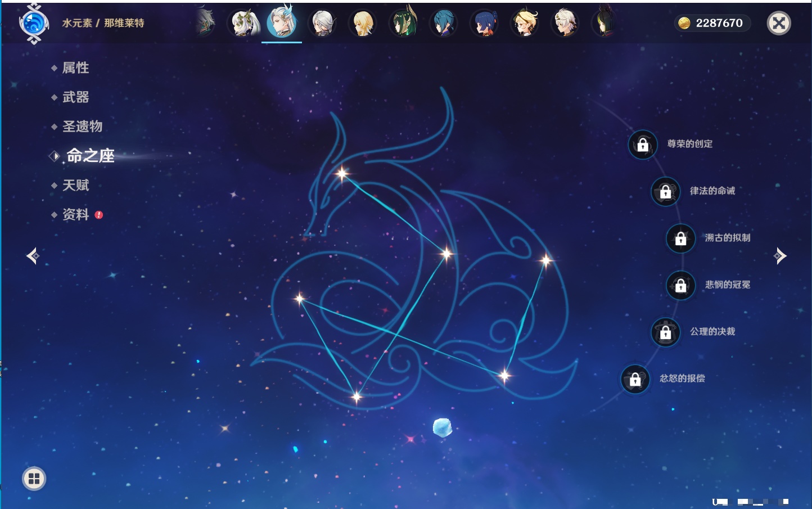Viewport: 812px width, 509px height.
Task: Click the Mora balance showing 2287670
Action: click(x=712, y=23)
